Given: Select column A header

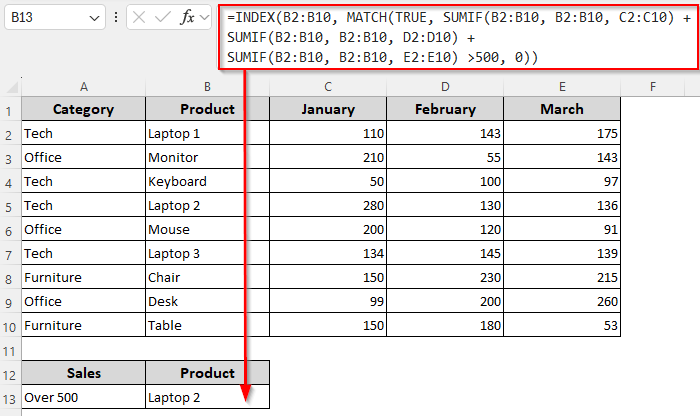Looking at the screenshot, I should 83,87.
